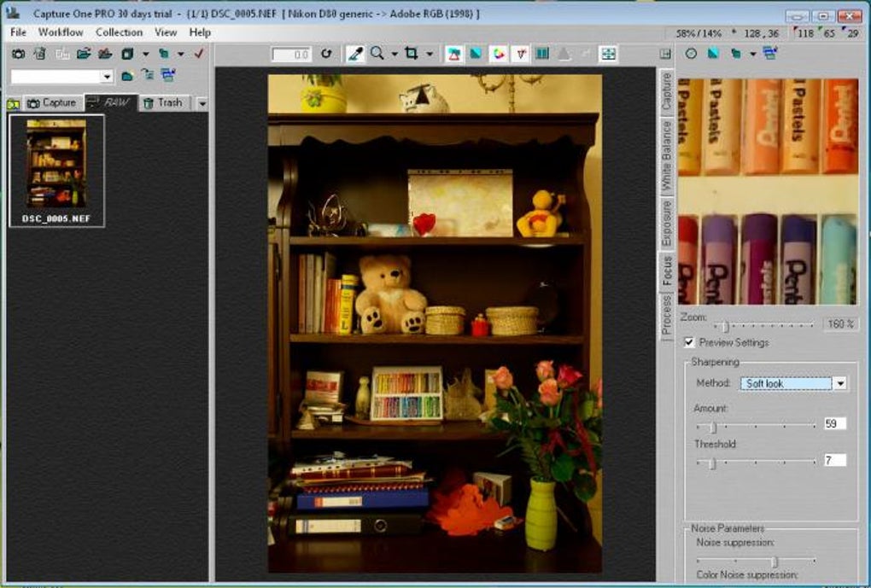This screenshot has height=588, width=871.
Task: Open the crop tool dropdown arrow
Action: click(430, 55)
